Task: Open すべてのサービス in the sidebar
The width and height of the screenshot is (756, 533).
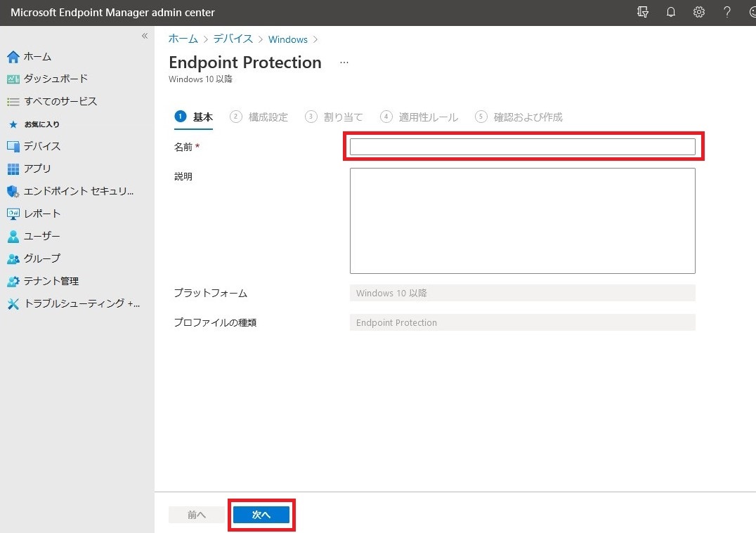Action: [x=60, y=102]
